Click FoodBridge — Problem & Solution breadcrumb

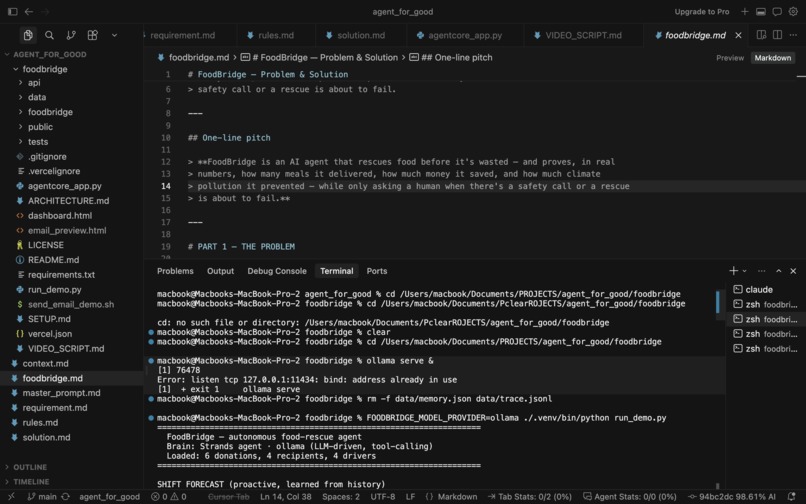point(319,58)
